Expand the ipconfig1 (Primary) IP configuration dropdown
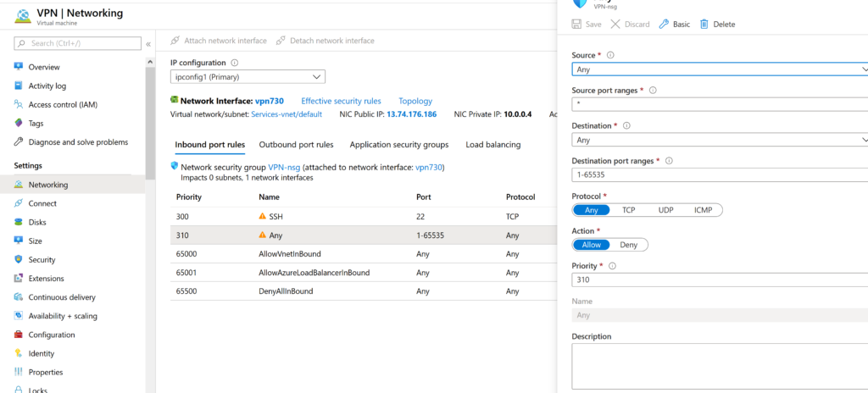 [x=248, y=77]
